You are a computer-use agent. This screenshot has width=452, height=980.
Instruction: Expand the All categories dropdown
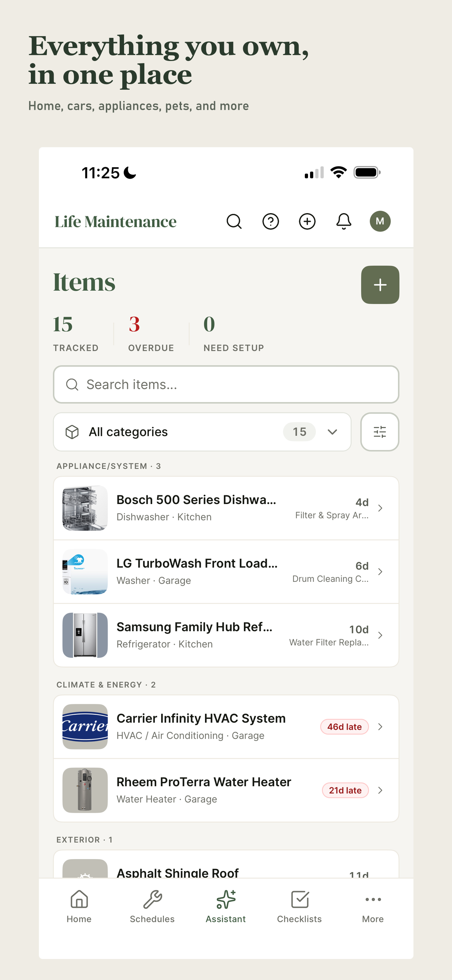(x=202, y=432)
